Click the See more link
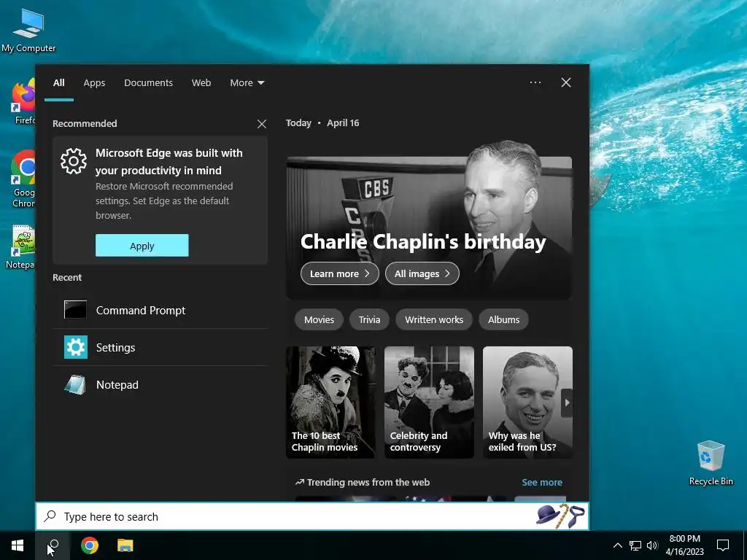The width and height of the screenshot is (747, 560). coord(542,483)
